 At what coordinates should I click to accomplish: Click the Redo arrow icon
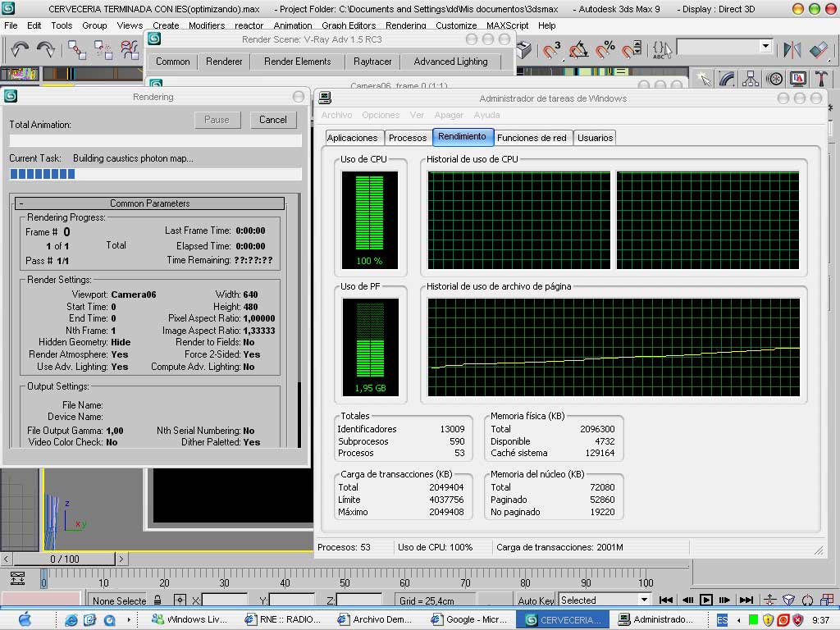click(x=46, y=50)
